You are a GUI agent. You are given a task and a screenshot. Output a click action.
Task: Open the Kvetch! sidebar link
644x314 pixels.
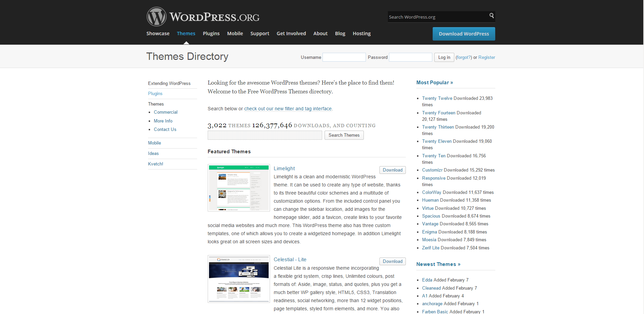click(x=155, y=164)
